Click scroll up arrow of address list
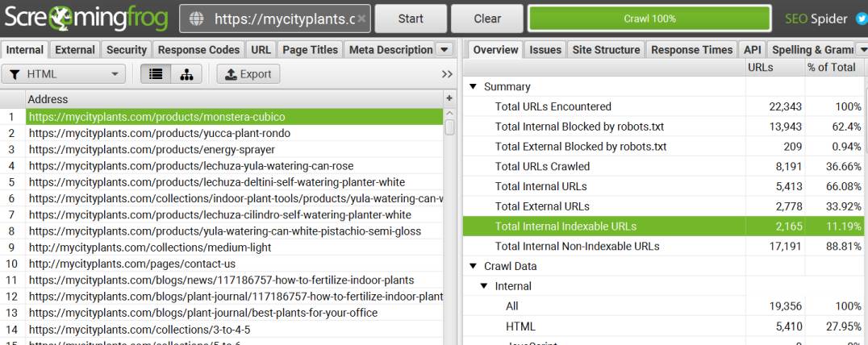Image resolution: width=868 pixels, height=345 pixels. (449, 114)
